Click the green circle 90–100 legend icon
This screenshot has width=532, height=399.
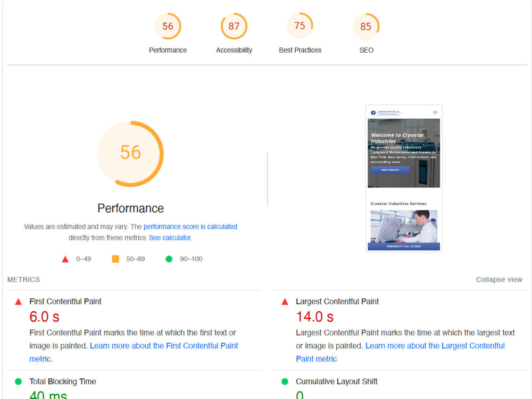pos(169,259)
